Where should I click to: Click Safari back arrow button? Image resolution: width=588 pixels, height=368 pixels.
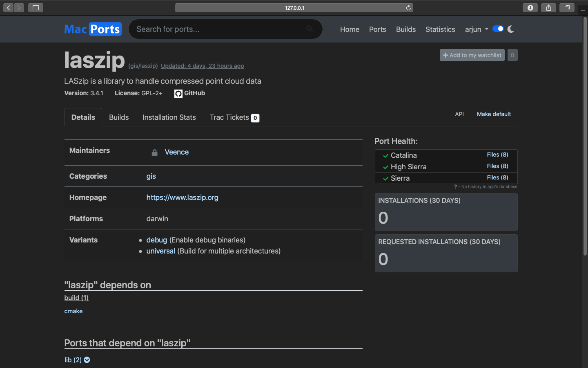8,8
